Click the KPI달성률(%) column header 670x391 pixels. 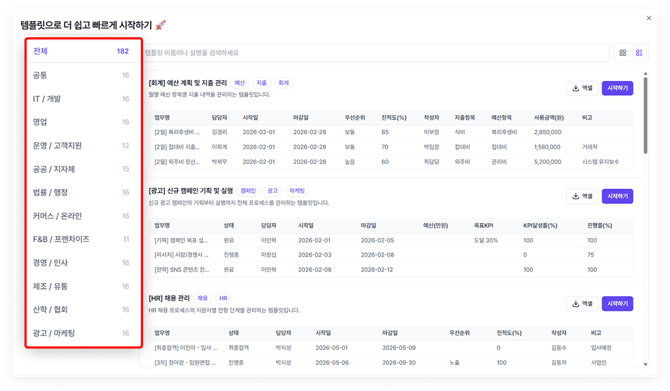point(540,226)
